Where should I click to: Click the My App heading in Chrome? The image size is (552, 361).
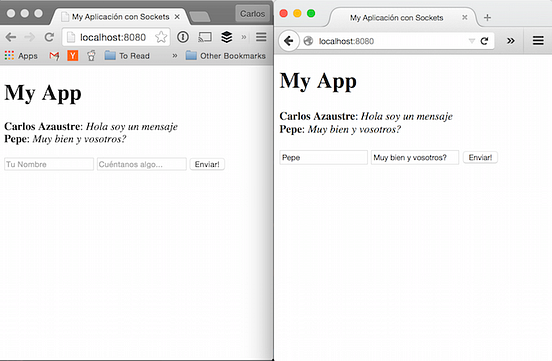pos(43,93)
